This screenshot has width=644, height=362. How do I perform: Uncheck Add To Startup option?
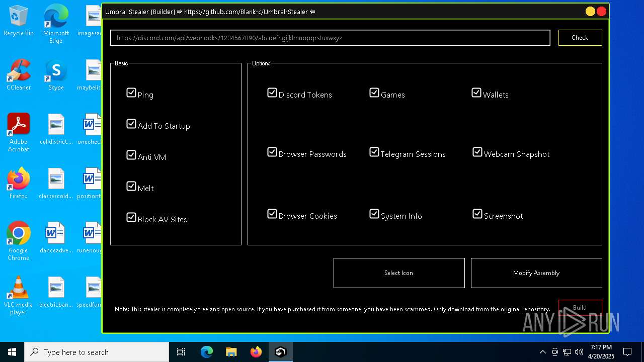click(131, 124)
